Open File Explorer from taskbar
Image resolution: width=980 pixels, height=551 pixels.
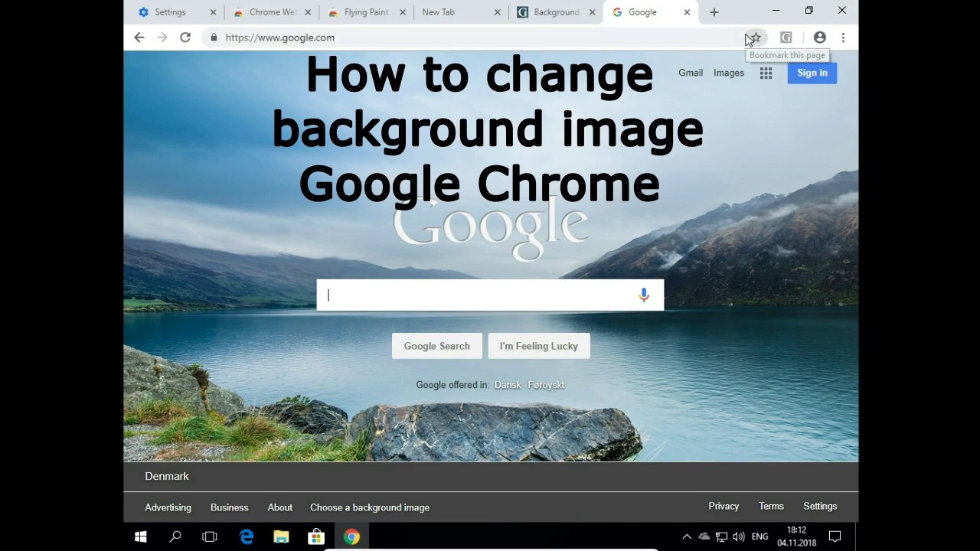tap(281, 537)
